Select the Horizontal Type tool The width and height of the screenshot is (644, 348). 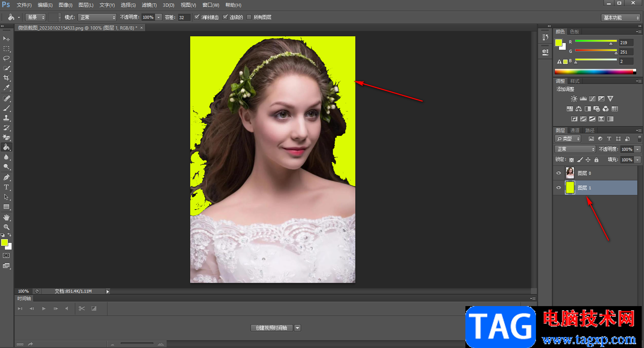pyautogui.click(x=6, y=187)
